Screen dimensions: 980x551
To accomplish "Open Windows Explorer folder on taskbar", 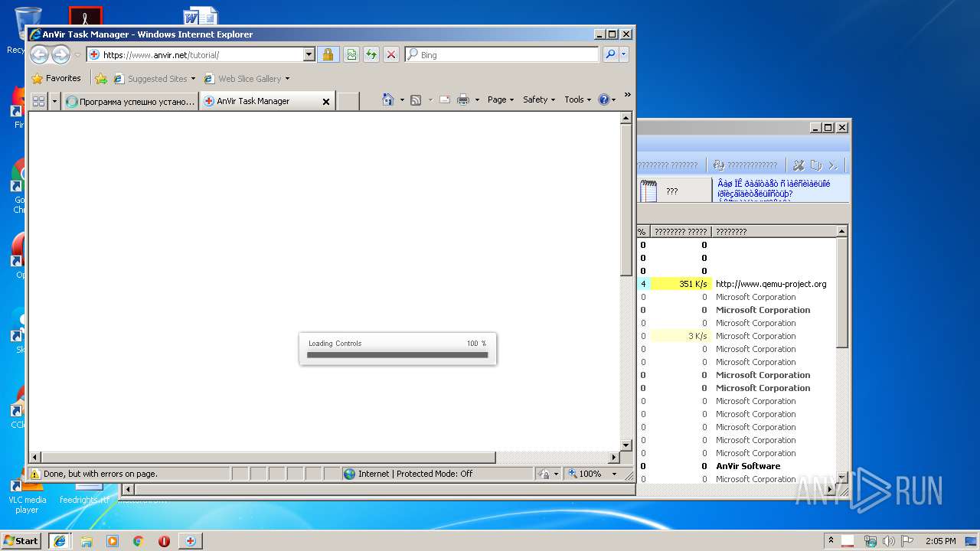I will 87,541.
